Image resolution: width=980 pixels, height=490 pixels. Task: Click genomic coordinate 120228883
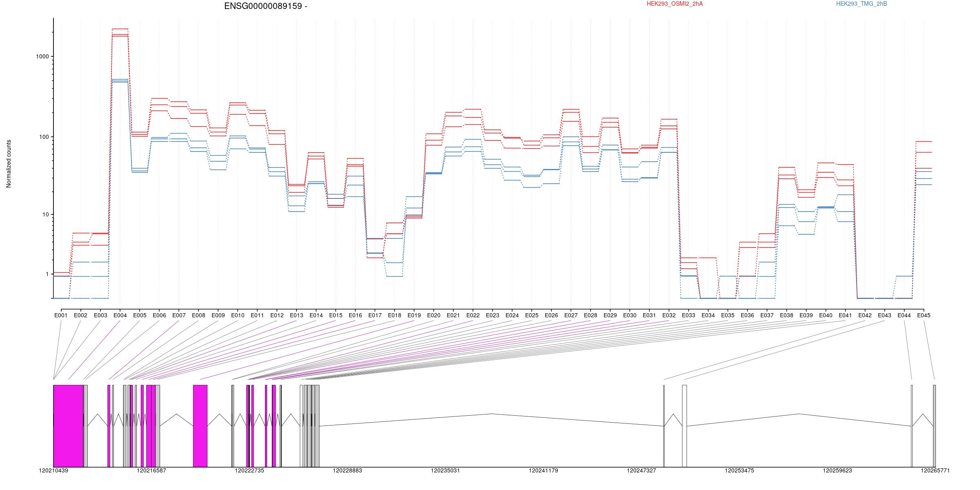pyautogui.click(x=347, y=470)
